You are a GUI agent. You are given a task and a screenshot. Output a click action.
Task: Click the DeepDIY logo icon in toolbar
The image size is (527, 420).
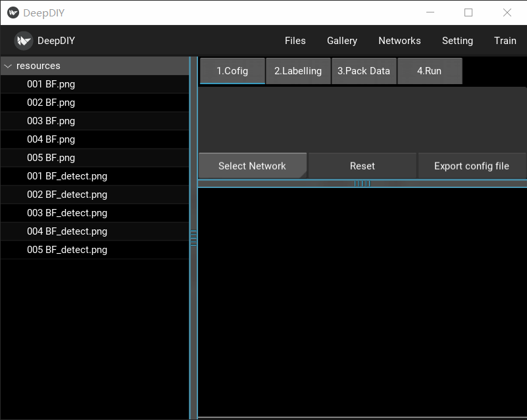(24, 41)
